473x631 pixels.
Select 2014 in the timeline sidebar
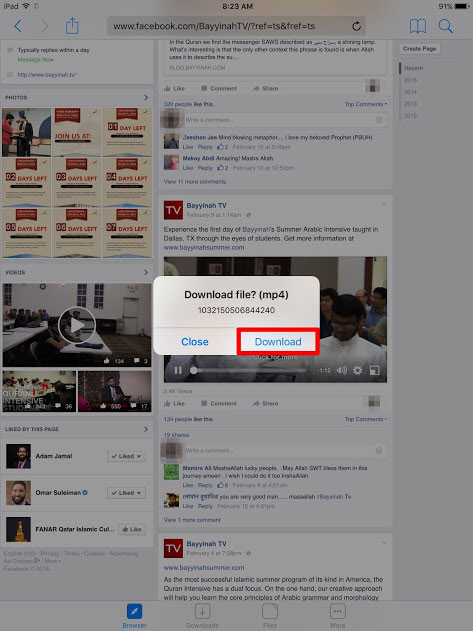(410, 92)
